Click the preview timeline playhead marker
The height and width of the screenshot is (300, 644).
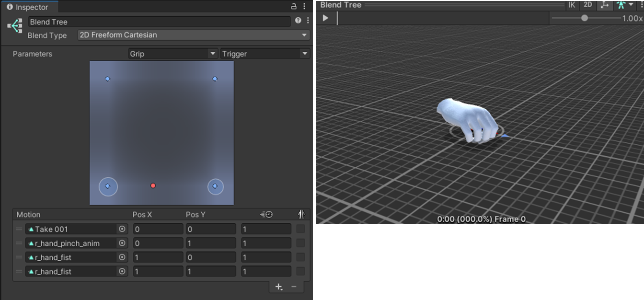[337, 18]
